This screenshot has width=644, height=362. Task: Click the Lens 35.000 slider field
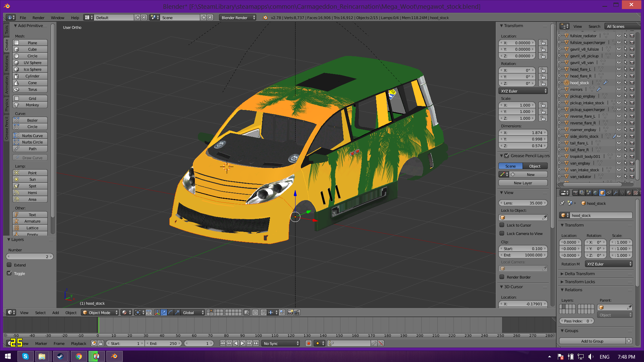[x=523, y=203]
